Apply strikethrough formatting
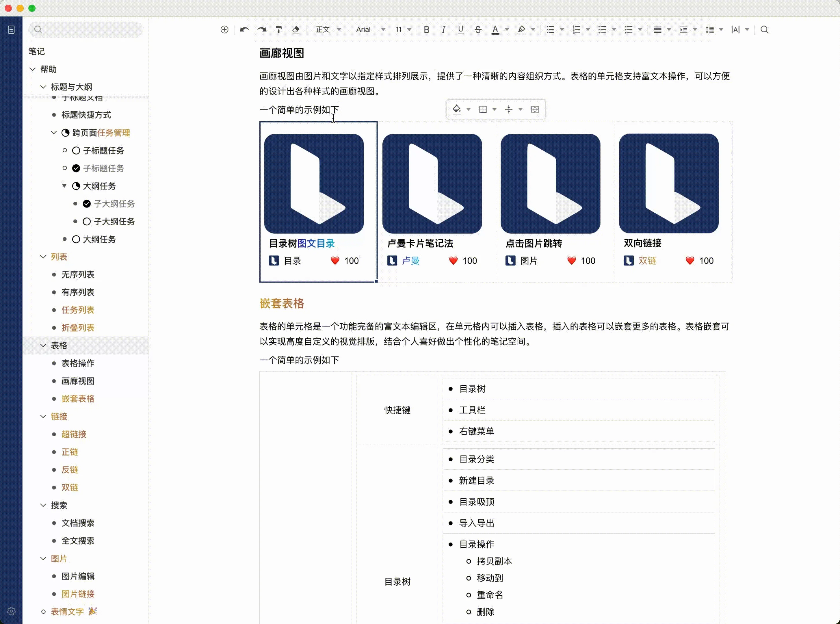 [x=478, y=29]
